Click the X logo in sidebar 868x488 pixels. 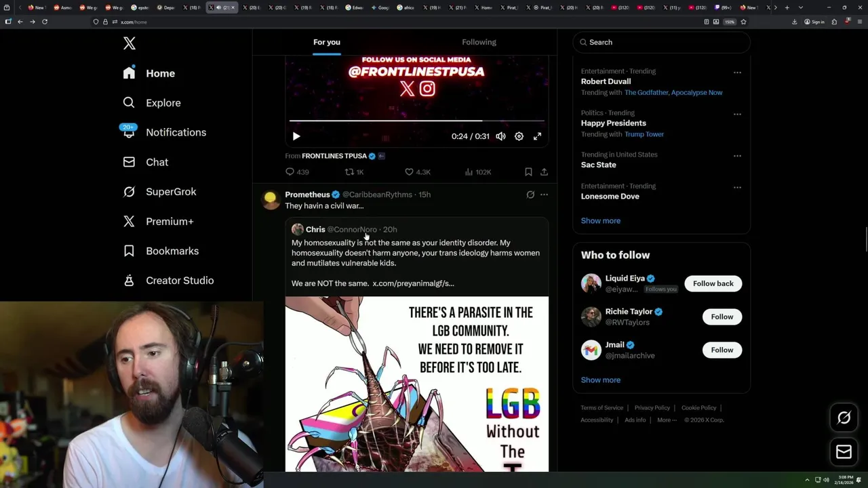tap(130, 43)
